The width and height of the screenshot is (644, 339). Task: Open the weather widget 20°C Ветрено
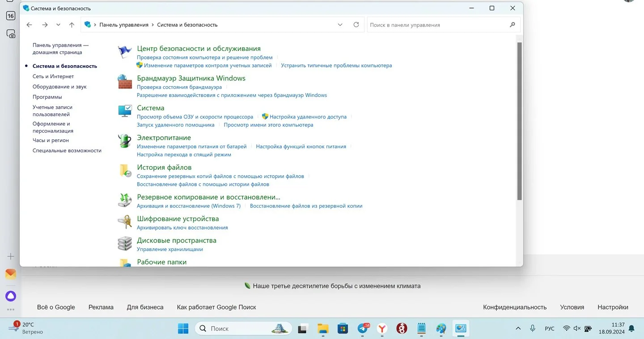pos(27,328)
